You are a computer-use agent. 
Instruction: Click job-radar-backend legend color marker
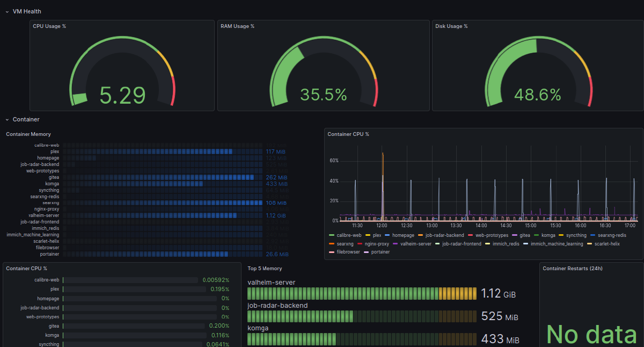tap(421, 235)
